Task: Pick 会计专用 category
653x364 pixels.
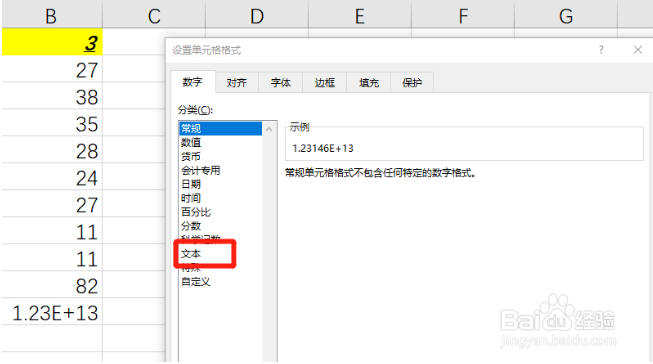Action: coord(201,170)
